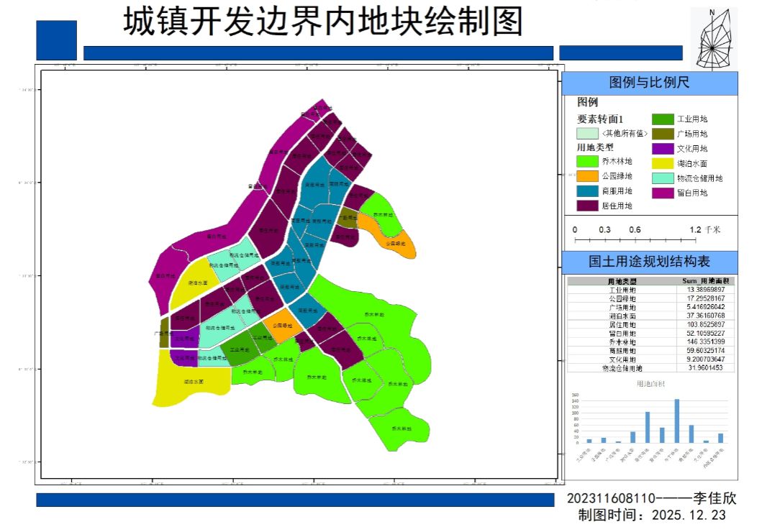Pick the 物流仓储用地 aqua legend swatch
767x532 pixels.
(x=663, y=178)
